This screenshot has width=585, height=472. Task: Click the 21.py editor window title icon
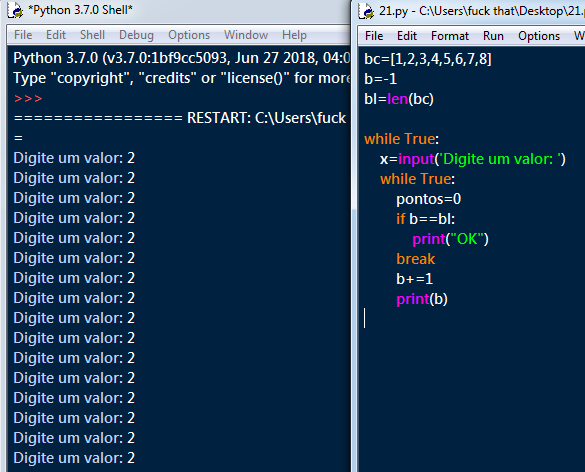pos(366,11)
